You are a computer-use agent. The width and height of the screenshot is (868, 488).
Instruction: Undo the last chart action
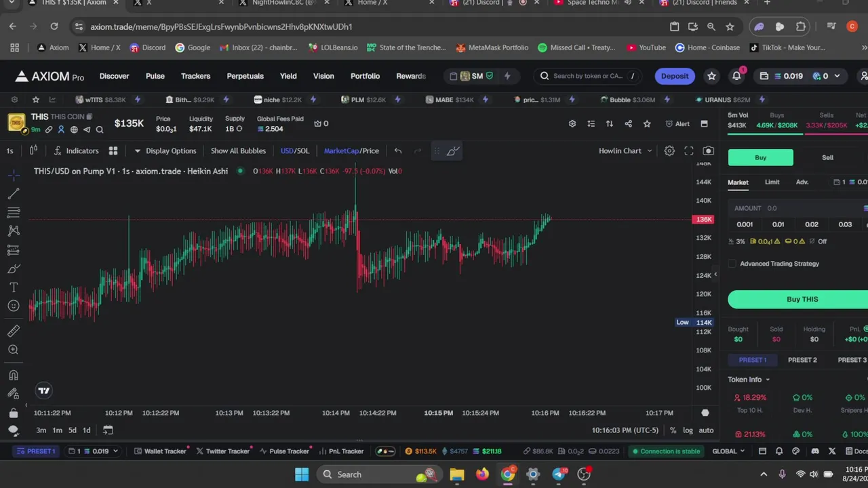pos(398,150)
